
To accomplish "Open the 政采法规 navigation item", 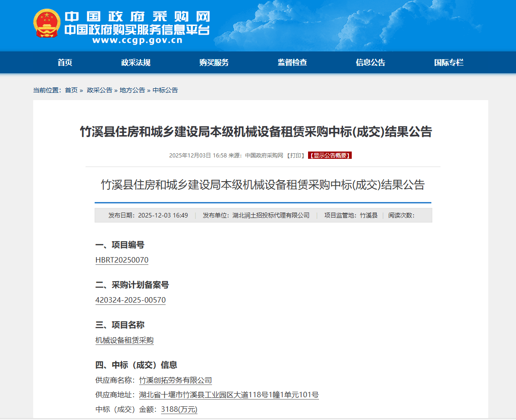I will (x=136, y=63).
